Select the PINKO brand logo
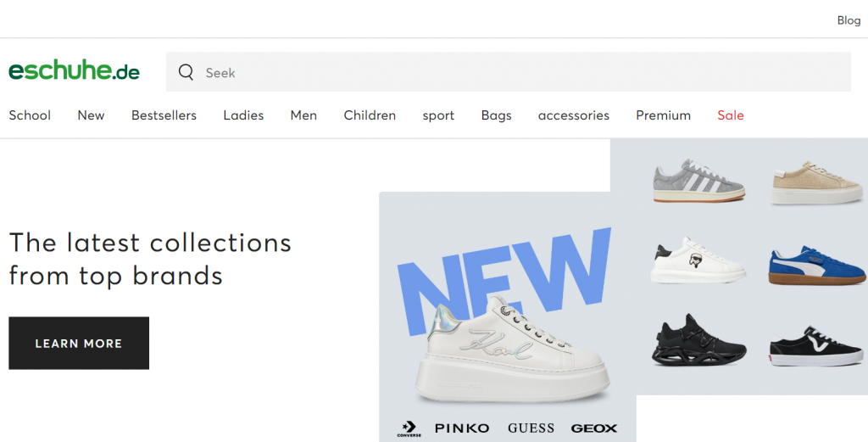868x442 pixels. pyautogui.click(x=462, y=428)
